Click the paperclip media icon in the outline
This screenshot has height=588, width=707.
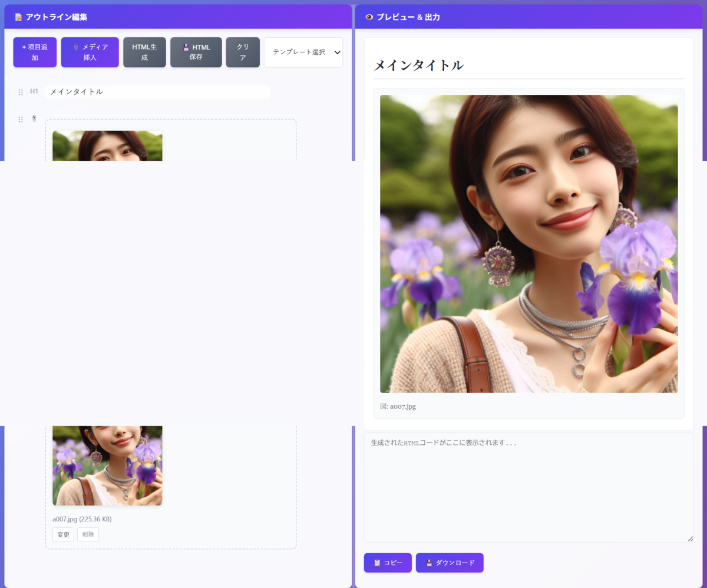(34, 118)
